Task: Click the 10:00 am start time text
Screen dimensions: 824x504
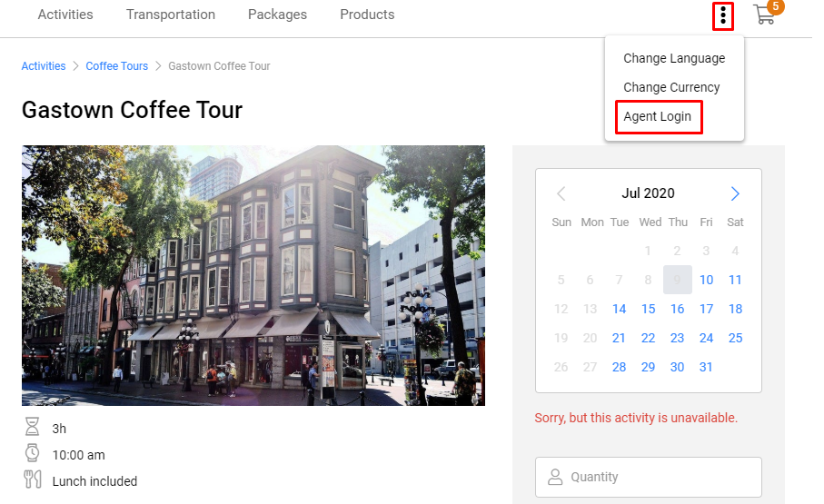Action: (78, 455)
